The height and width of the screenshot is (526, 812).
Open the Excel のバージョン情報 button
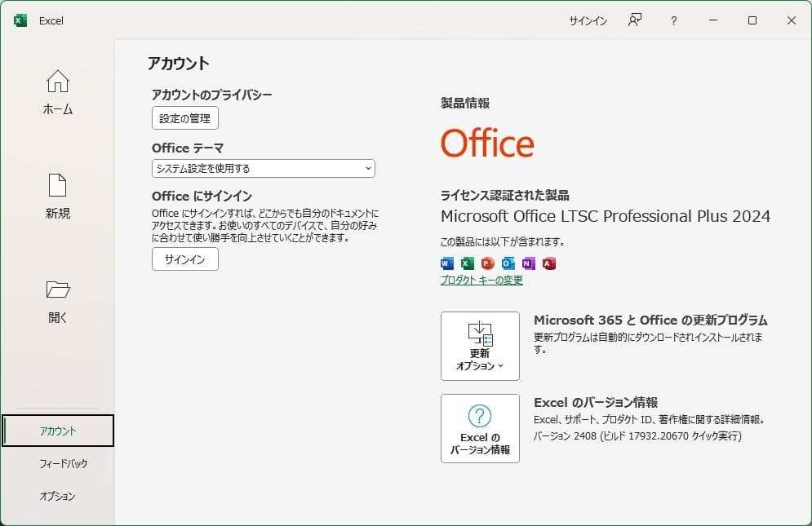pyautogui.click(x=480, y=428)
